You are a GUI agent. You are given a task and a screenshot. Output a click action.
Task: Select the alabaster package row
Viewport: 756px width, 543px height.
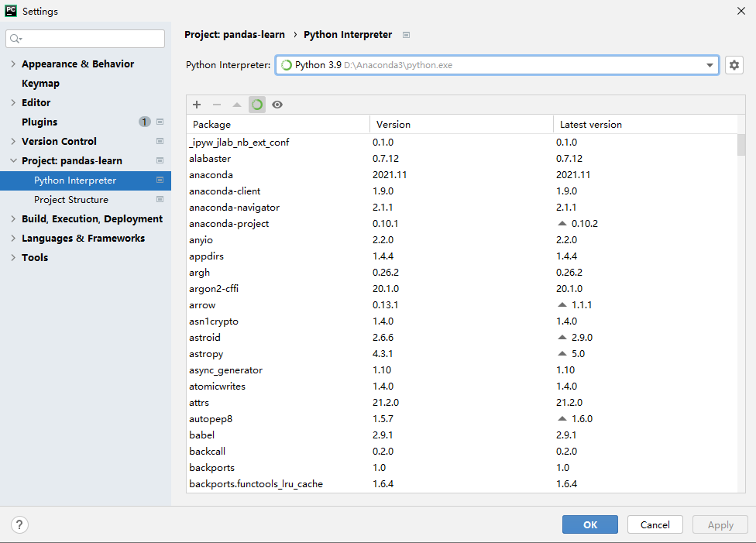462,158
